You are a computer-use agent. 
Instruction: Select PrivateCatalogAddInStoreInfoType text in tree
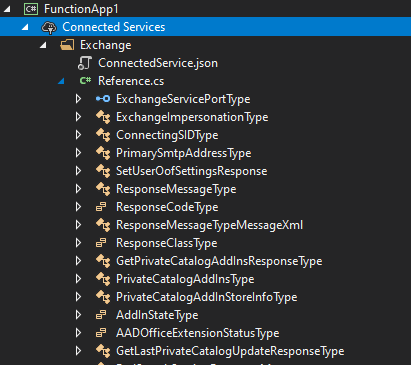(207, 297)
